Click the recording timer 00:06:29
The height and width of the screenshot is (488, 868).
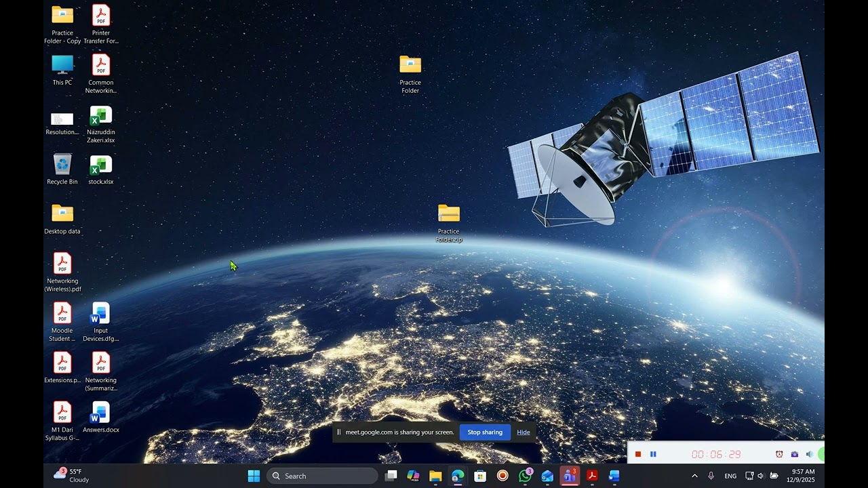pos(716,454)
